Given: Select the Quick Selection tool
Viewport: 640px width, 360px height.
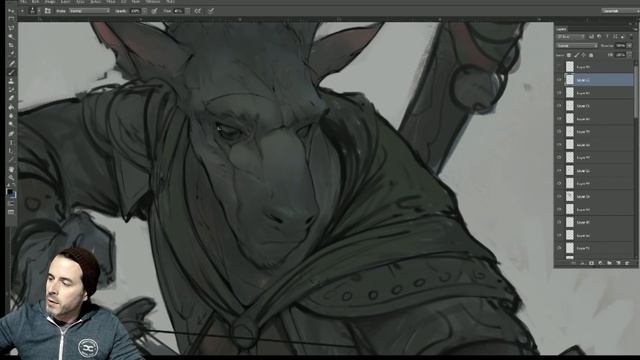Looking at the screenshot, I should point(11,36).
